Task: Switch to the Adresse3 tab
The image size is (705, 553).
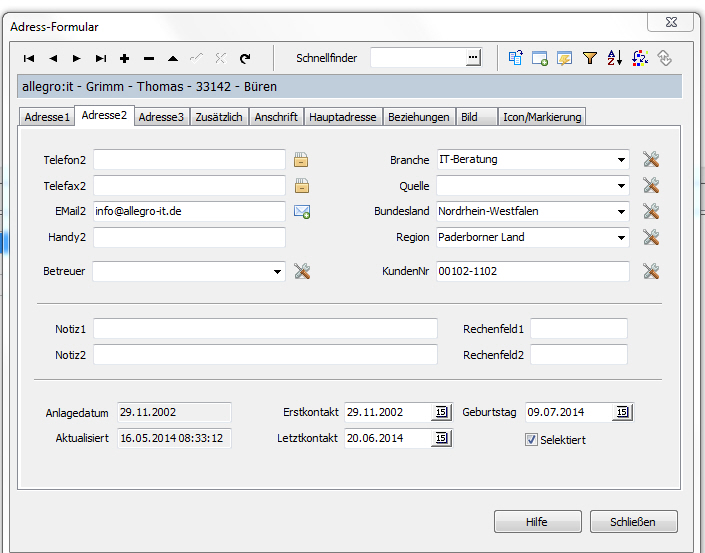Action: coord(161,117)
